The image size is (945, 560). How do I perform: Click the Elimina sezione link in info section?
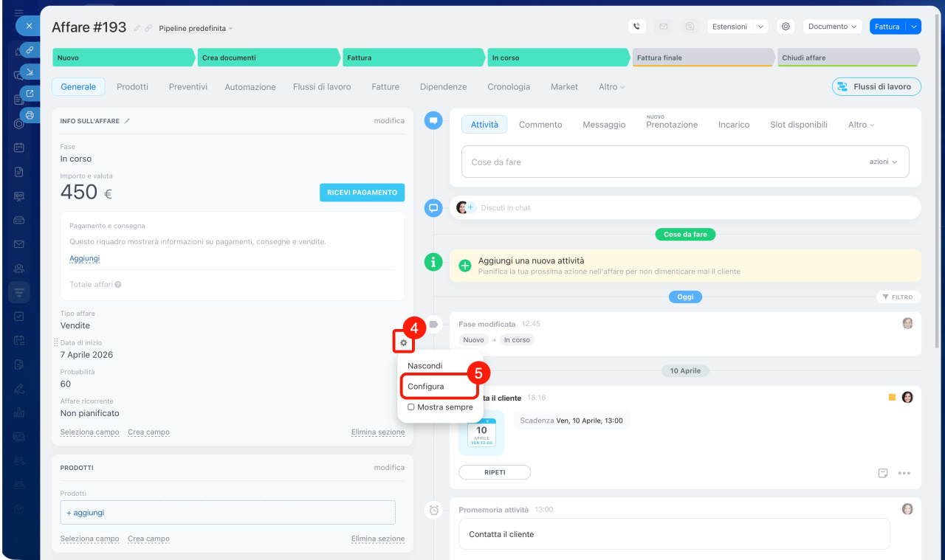pos(377,432)
